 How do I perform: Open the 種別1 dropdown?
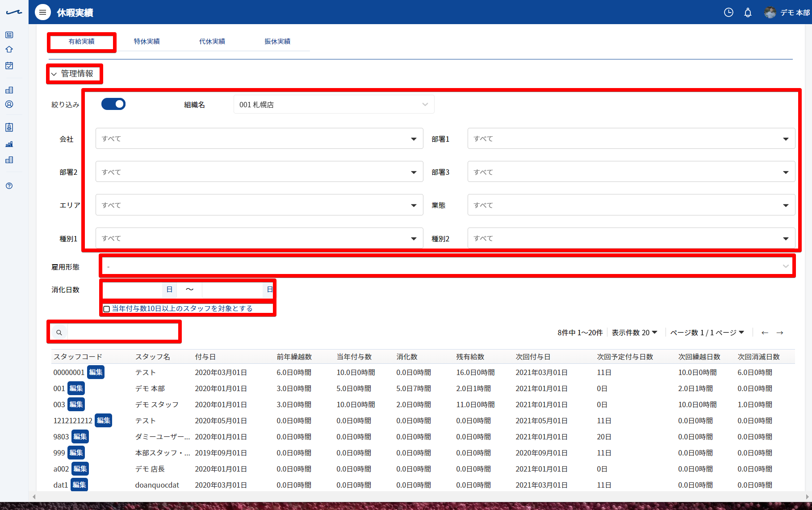tap(259, 238)
